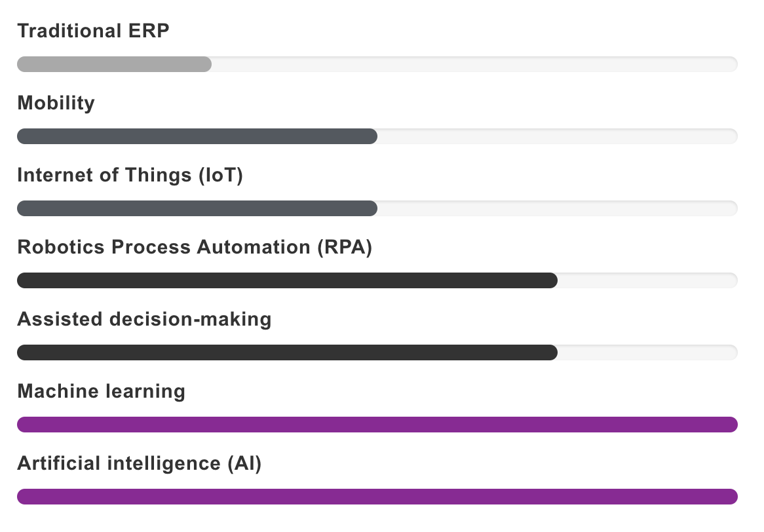This screenshot has height=532, width=764.
Task: Click the right end of Machine learning bar
Action: (731, 425)
